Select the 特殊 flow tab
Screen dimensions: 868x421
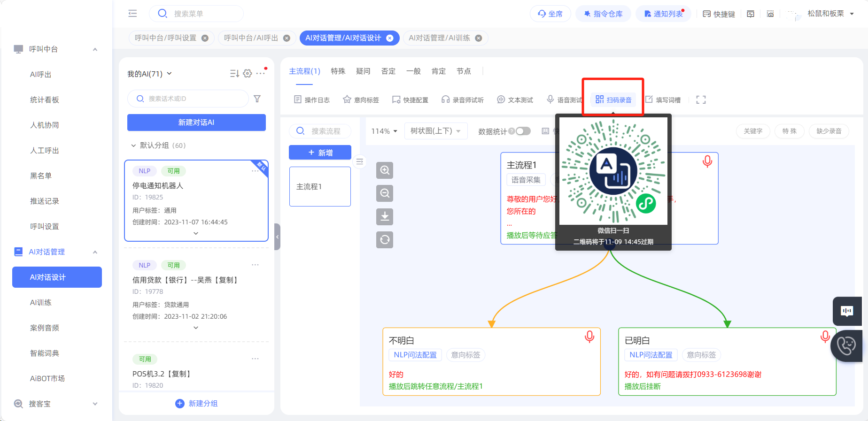pos(338,71)
